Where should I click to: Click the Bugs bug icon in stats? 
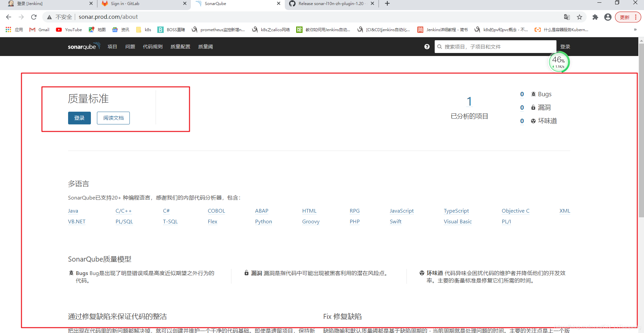point(533,94)
